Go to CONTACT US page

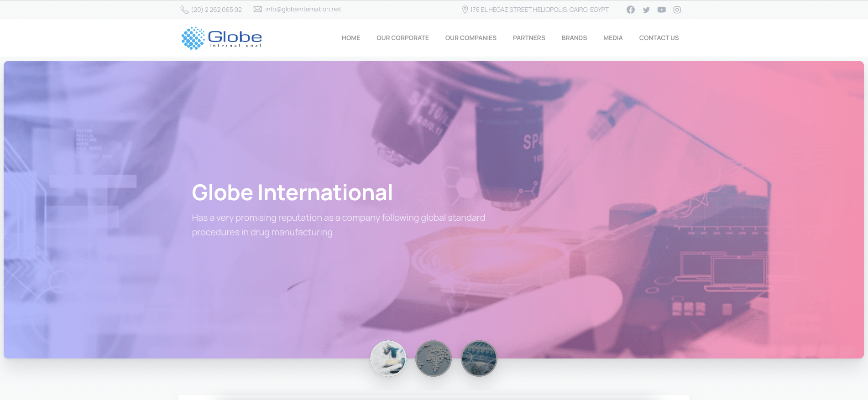pyautogui.click(x=659, y=38)
